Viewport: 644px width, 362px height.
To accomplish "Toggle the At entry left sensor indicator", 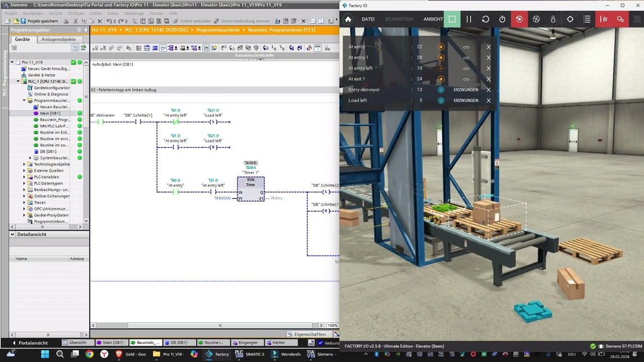I will (x=441, y=68).
